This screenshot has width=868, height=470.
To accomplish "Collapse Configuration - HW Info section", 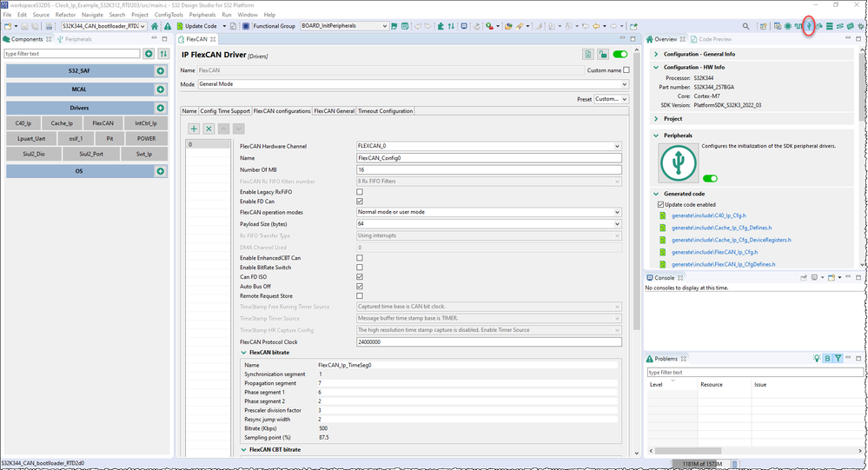I will pos(656,68).
